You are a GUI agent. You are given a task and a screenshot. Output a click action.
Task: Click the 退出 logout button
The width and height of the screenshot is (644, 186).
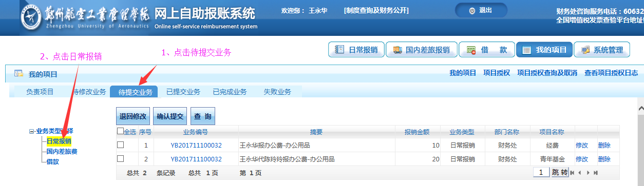[x=481, y=10]
